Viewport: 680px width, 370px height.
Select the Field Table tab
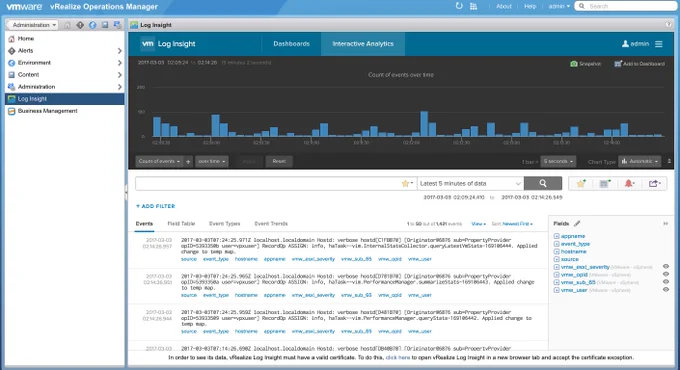click(181, 224)
